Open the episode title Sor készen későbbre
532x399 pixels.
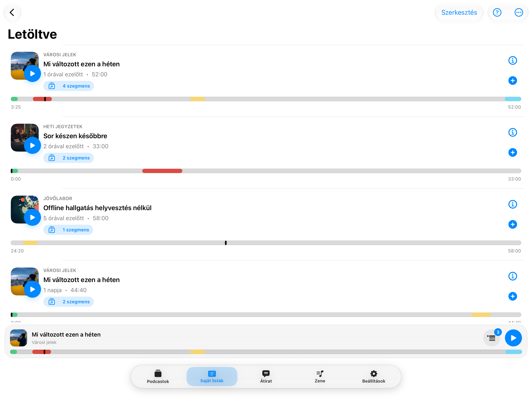point(75,136)
